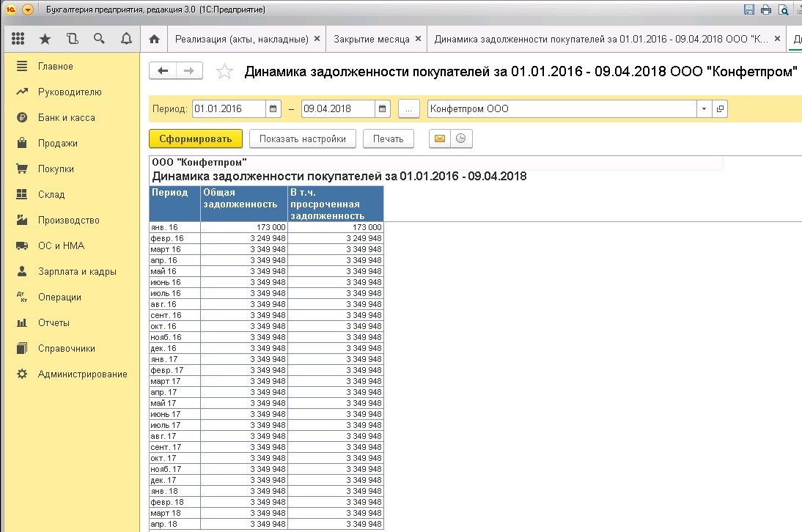This screenshot has height=532, width=802.
Task: Click Показать настройки button
Action: tap(302, 138)
